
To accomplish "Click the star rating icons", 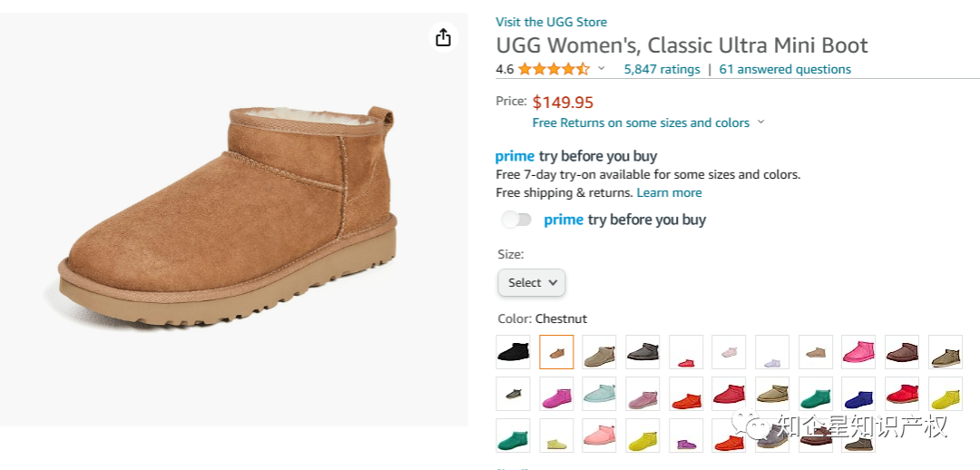I will click(x=554, y=69).
